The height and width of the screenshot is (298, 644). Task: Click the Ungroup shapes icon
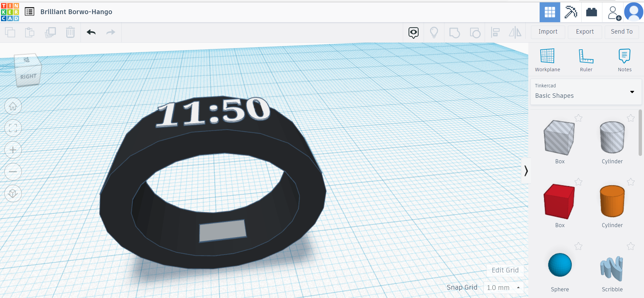475,33
